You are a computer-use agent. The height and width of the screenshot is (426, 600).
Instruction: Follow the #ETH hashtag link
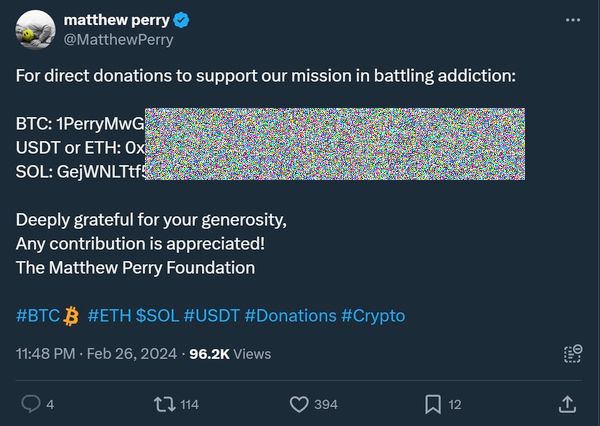108,316
